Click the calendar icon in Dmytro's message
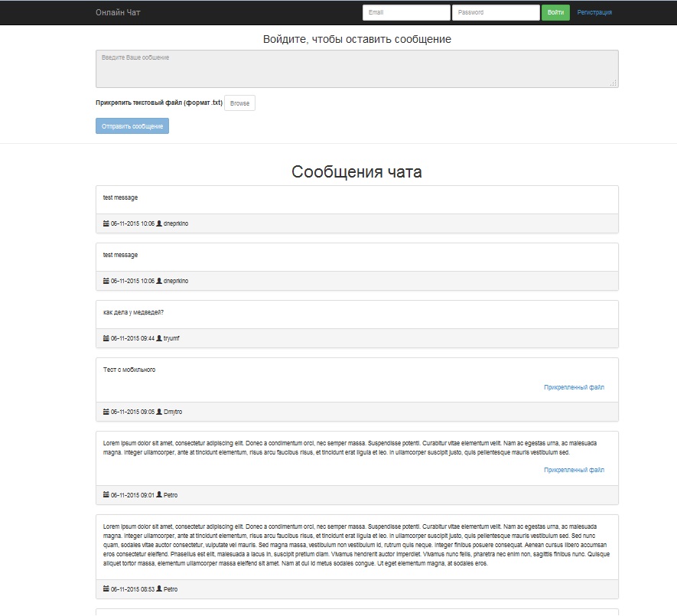Viewport: 677px width, 616px height. [106, 412]
